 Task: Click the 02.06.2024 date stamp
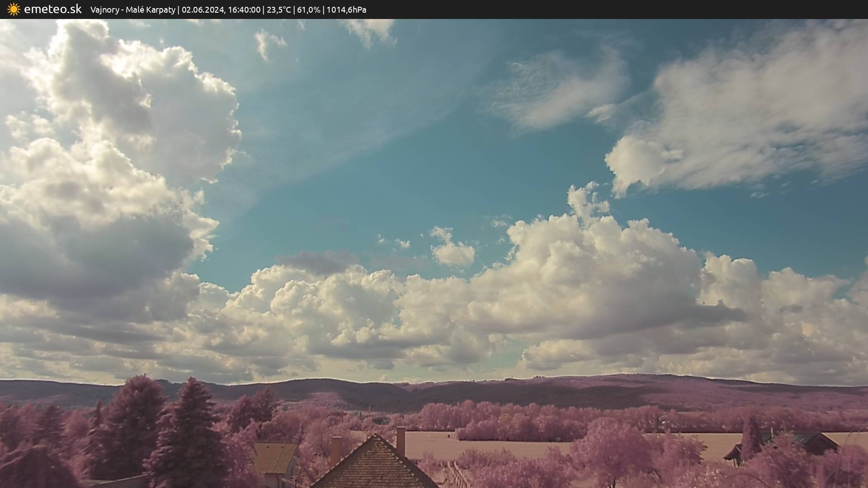(203, 9)
